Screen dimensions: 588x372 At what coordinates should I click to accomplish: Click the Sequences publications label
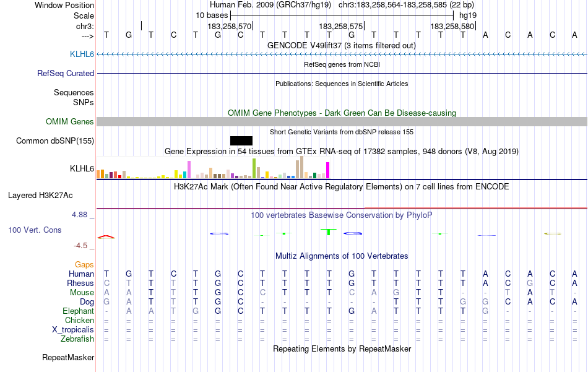74,92
